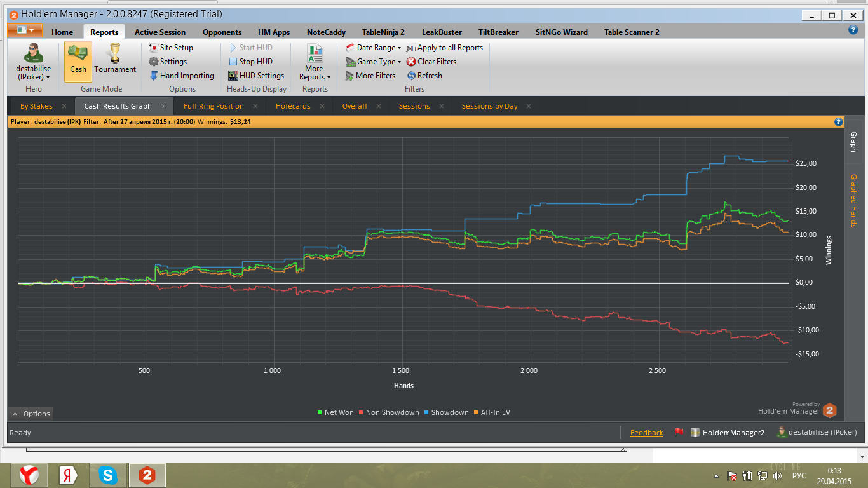Image resolution: width=868 pixels, height=488 pixels.
Task: Launch Hand Importing
Action: (182, 76)
